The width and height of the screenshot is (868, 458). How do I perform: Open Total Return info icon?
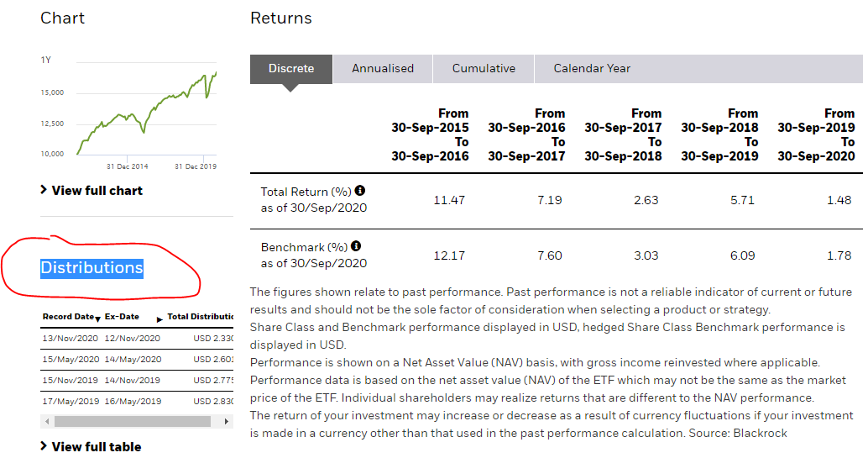point(360,191)
